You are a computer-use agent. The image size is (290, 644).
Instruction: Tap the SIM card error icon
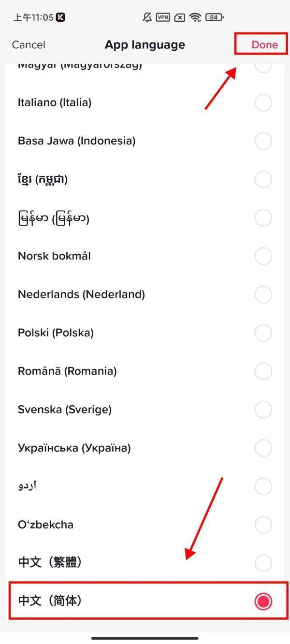click(178, 17)
